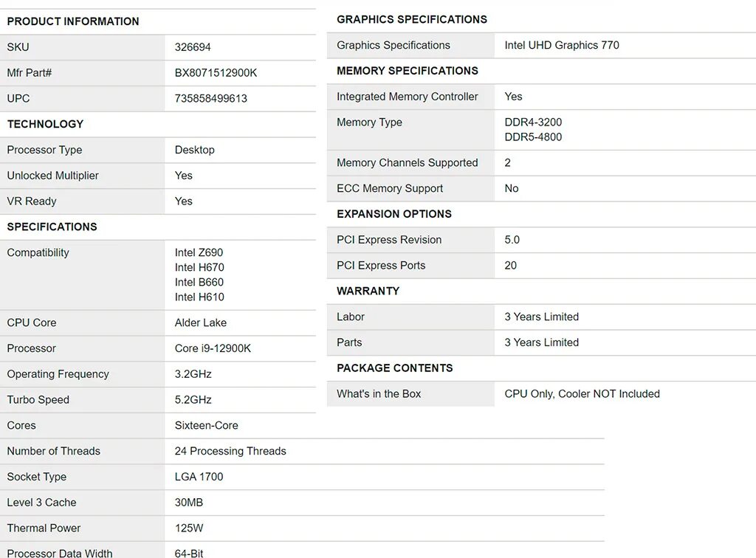Select the Cores value Sixteen-Core
Viewport: 756px width, 558px height.
(207, 425)
